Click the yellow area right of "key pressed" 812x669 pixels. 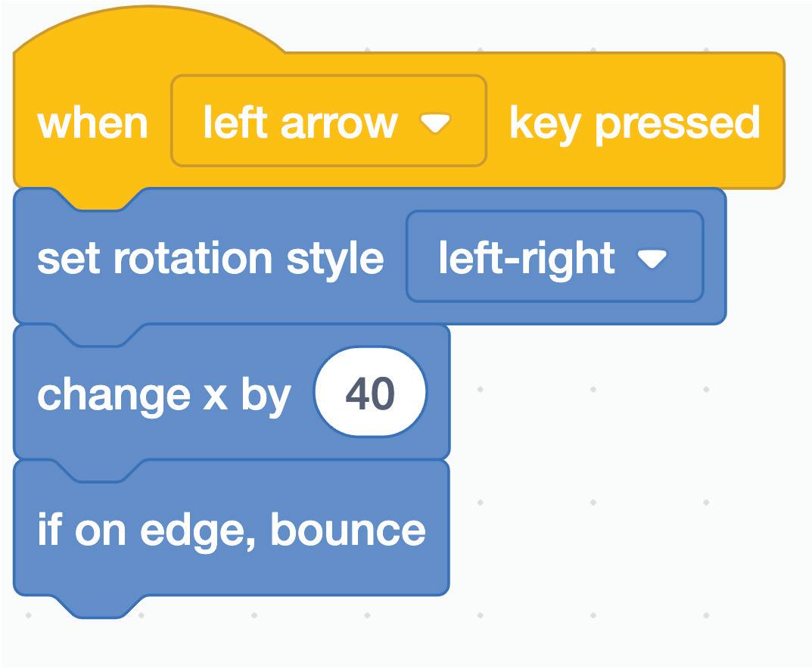coord(772,121)
